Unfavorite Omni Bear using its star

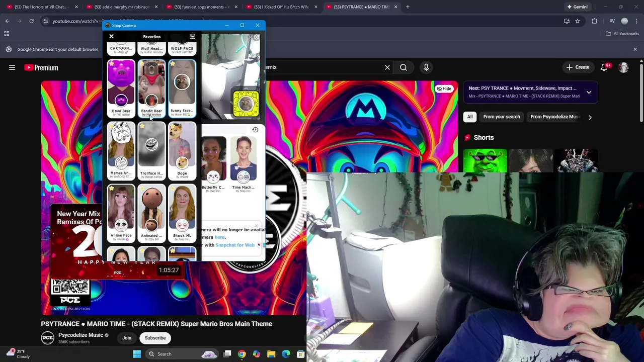click(111, 64)
